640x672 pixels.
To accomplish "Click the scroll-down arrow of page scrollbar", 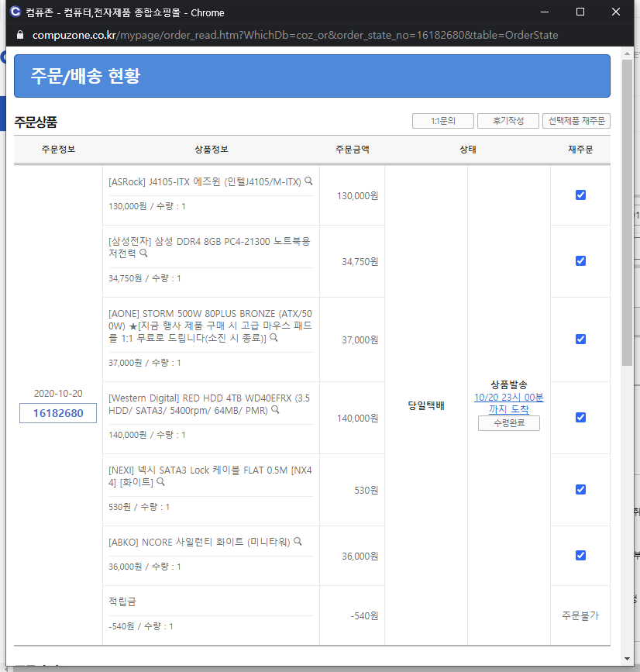I will [627, 659].
